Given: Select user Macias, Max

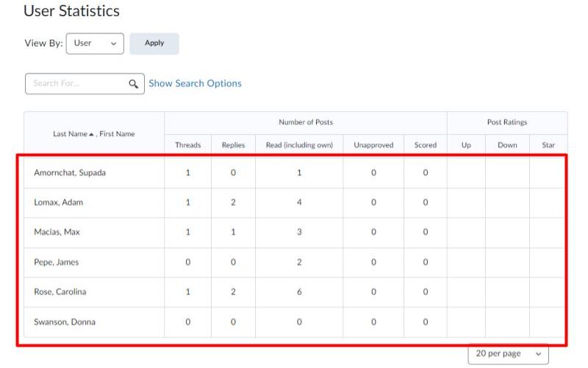Looking at the screenshot, I should click(57, 232).
